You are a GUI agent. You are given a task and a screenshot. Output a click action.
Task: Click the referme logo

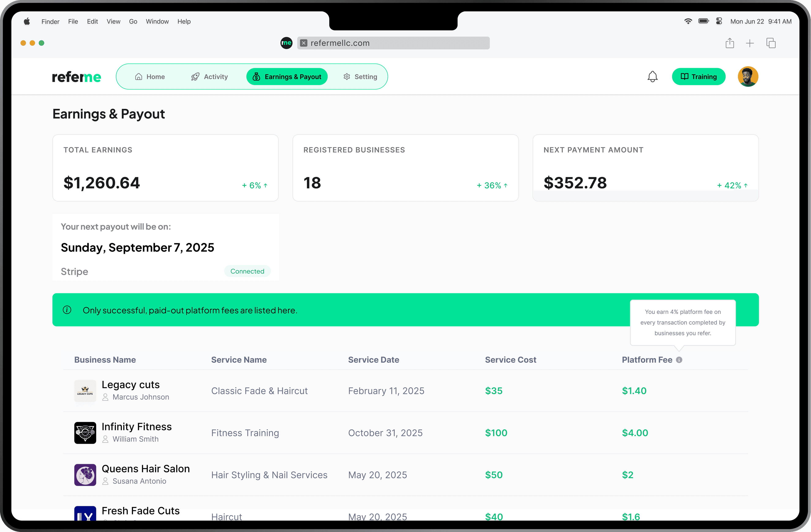click(x=76, y=76)
